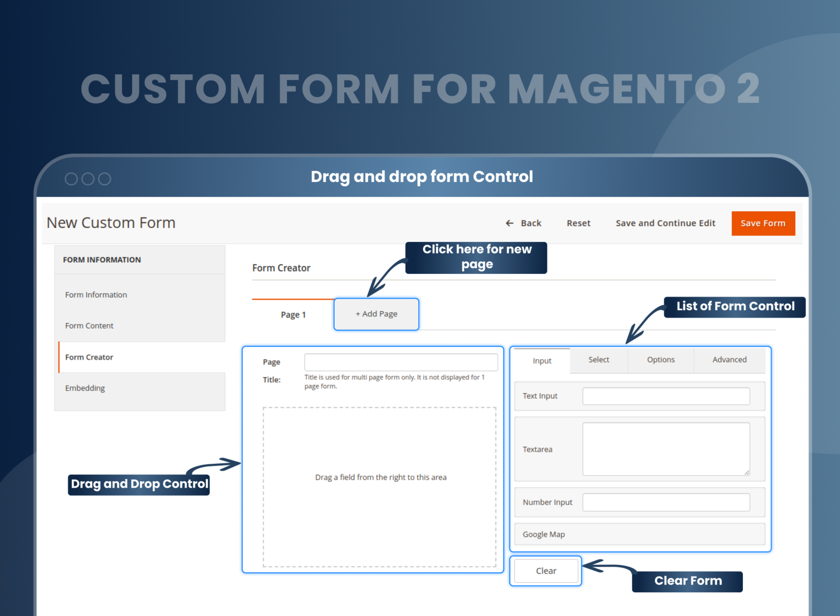Click the orange Save Form button

coord(763,223)
